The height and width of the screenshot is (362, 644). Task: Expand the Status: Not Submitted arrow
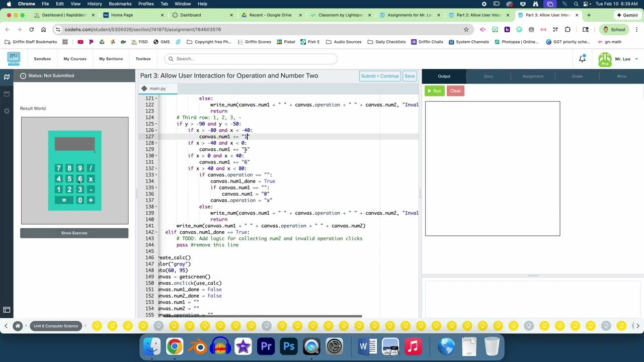click(23, 75)
